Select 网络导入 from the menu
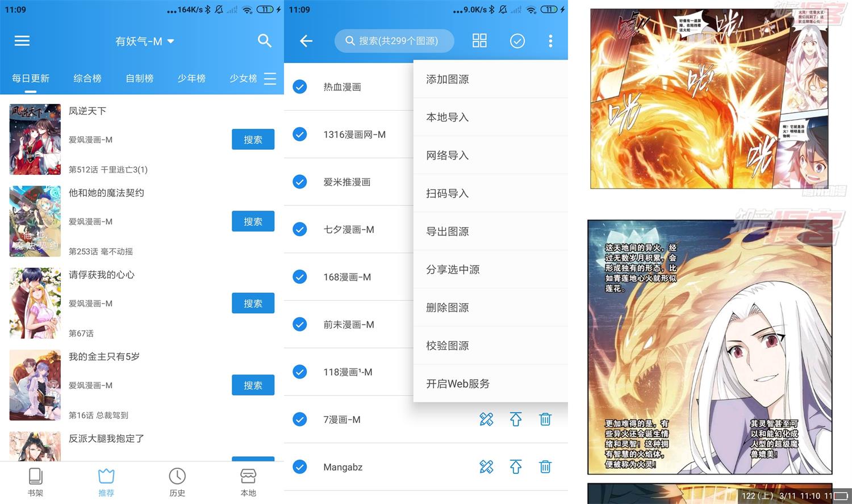This screenshot has height=504, width=852. pyautogui.click(x=448, y=155)
